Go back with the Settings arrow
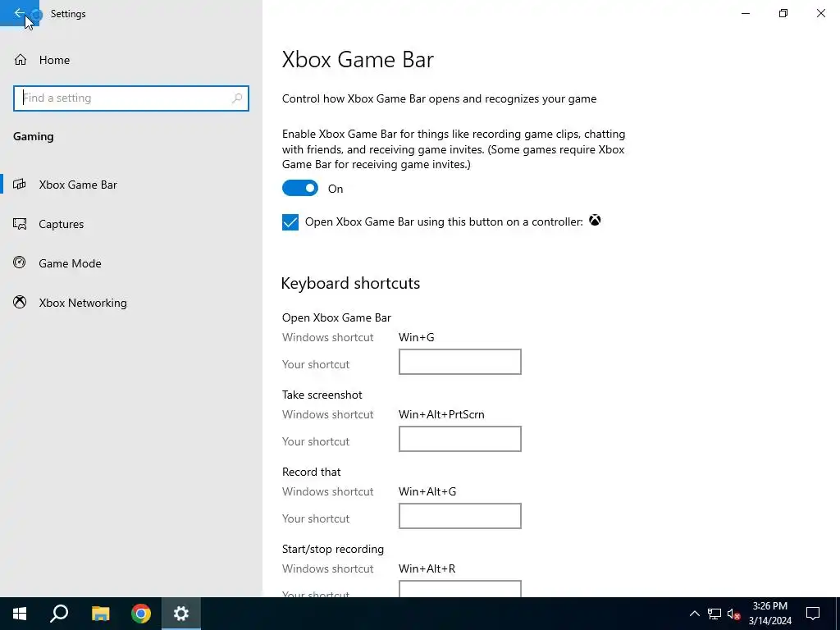Viewport: 840px width, 630px height. pyautogui.click(x=20, y=13)
